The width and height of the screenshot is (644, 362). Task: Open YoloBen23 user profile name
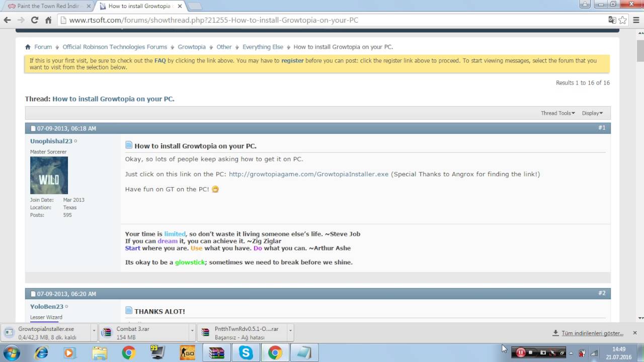[x=47, y=307]
